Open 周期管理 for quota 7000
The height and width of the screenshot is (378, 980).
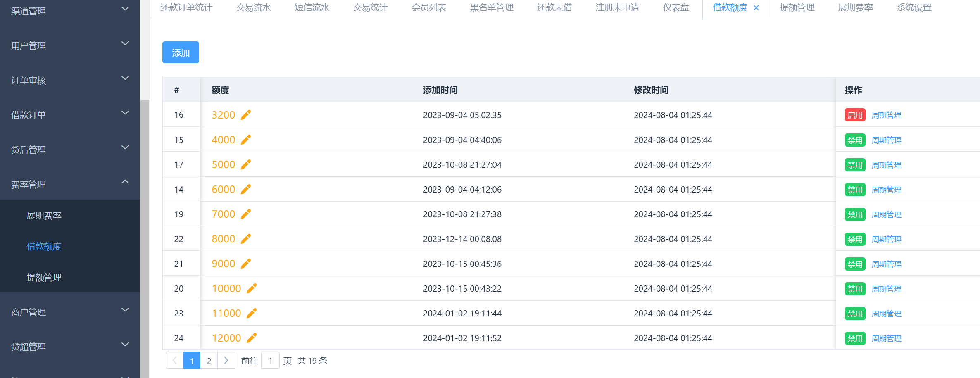(886, 214)
